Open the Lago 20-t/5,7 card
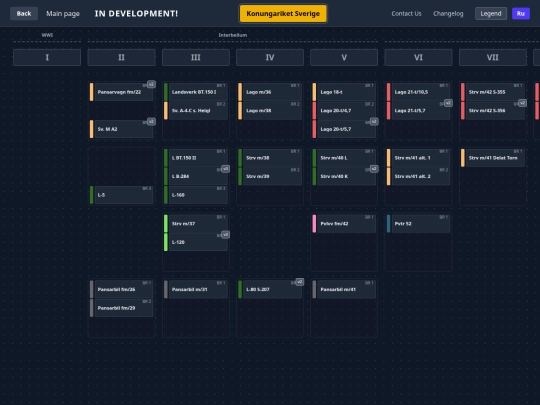 pos(344,129)
